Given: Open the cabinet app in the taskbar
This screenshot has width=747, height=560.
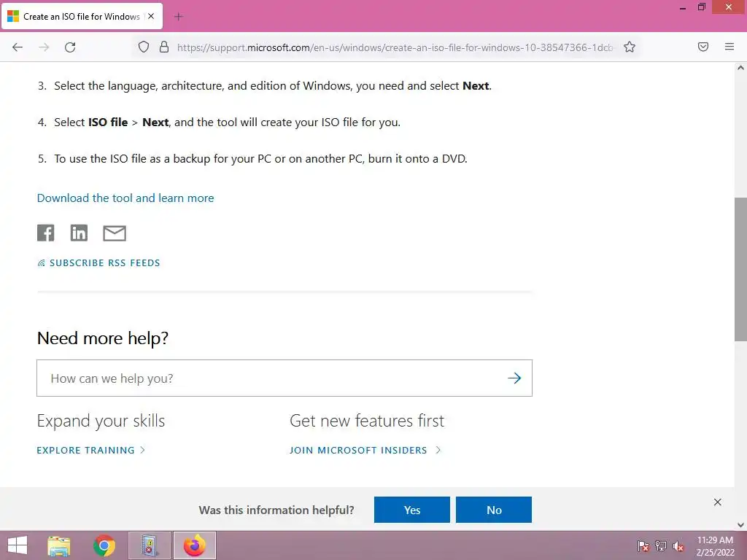Looking at the screenshot, I should pos(150,545).
